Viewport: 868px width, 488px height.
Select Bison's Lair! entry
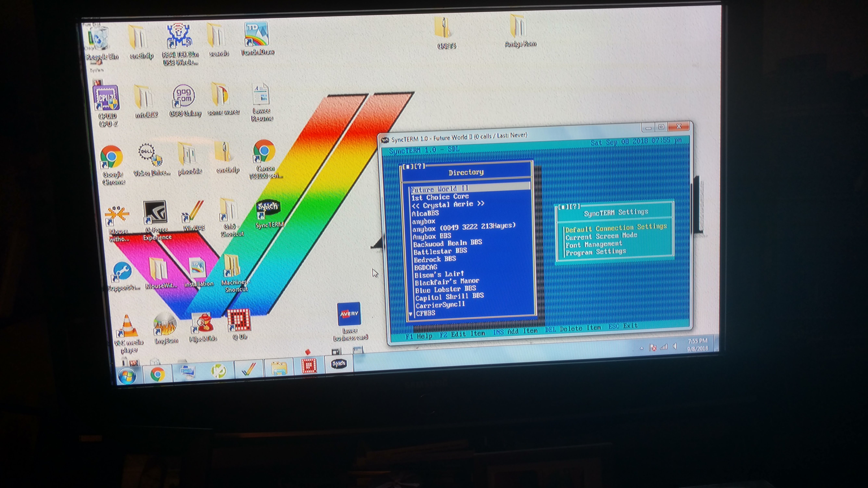[439, 275]
